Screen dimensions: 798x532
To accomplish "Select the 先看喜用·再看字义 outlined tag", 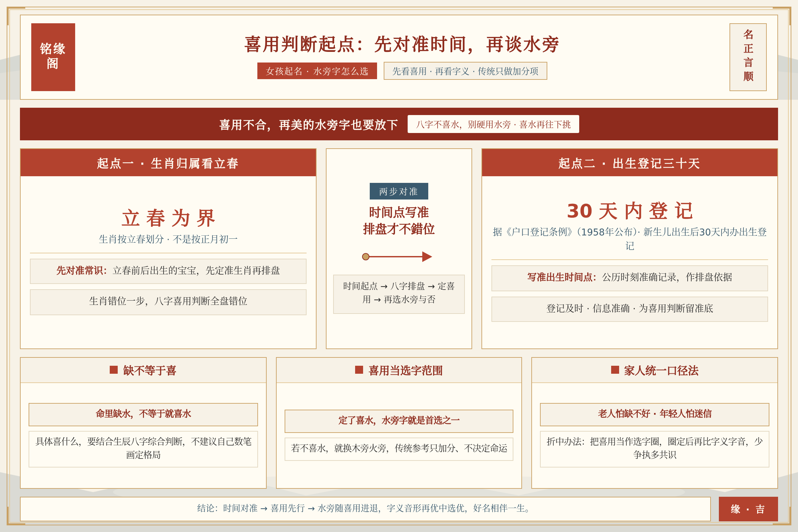I will [x=465, y=71].
